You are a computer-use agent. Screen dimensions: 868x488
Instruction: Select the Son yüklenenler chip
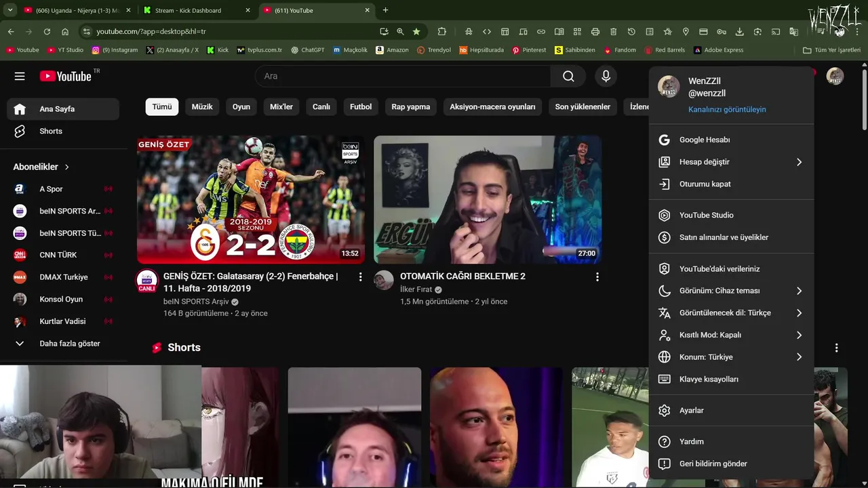tap(583, 106)
